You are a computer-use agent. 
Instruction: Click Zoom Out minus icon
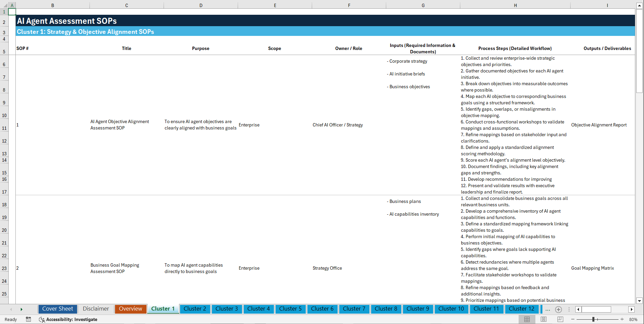pos(573,319)
